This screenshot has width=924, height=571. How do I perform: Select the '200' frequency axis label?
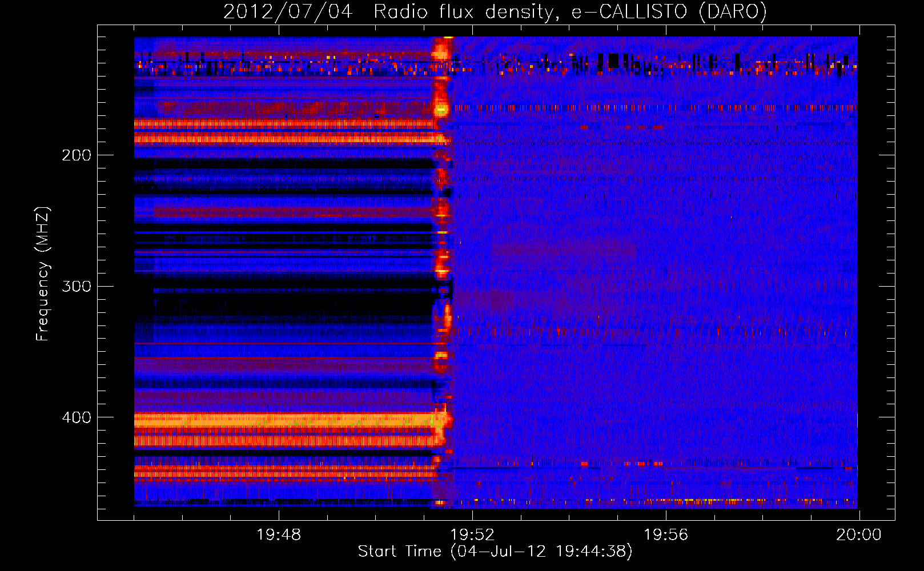pyautogui.click(x=77, y=155)
